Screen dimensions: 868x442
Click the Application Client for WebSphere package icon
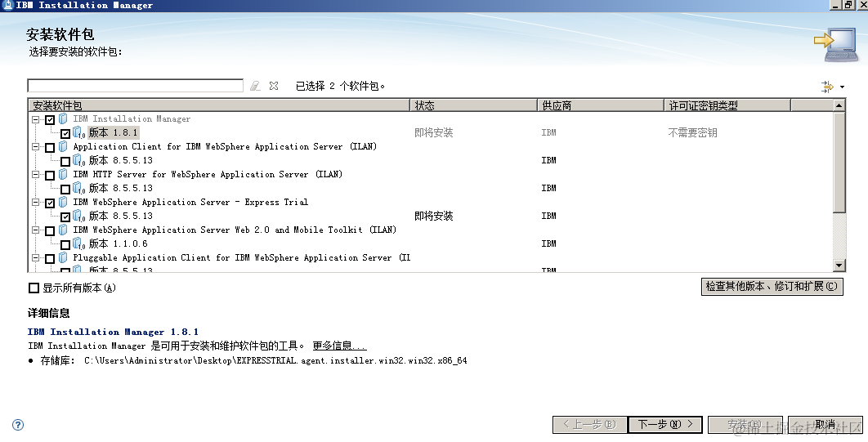[x=63, y=146]
